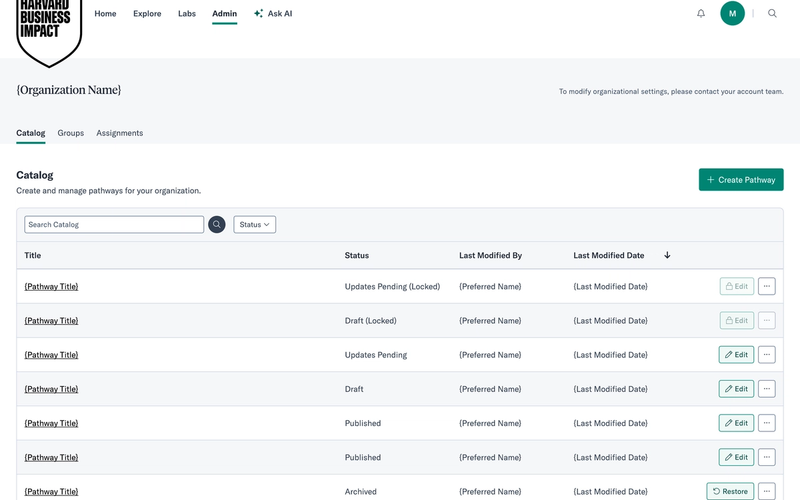This screenshot has width=800, height=500.
Task: Open more options for first Published row
Action: (766, 423)
